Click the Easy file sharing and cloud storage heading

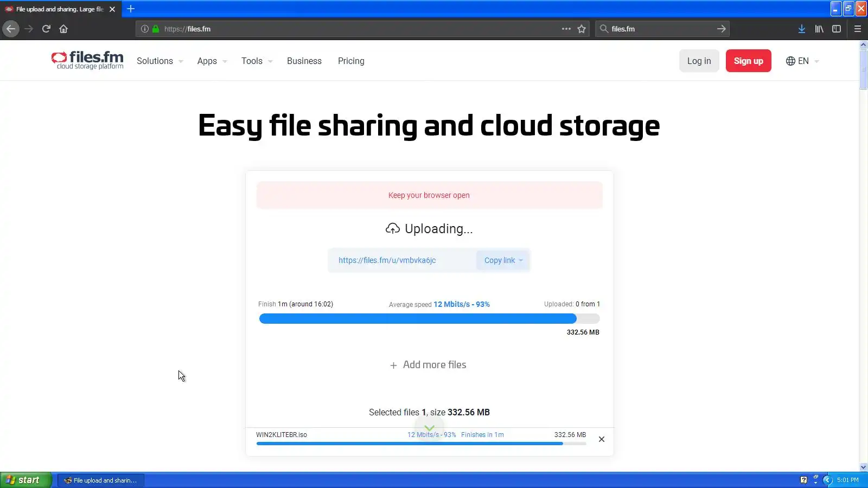point(429,125)
